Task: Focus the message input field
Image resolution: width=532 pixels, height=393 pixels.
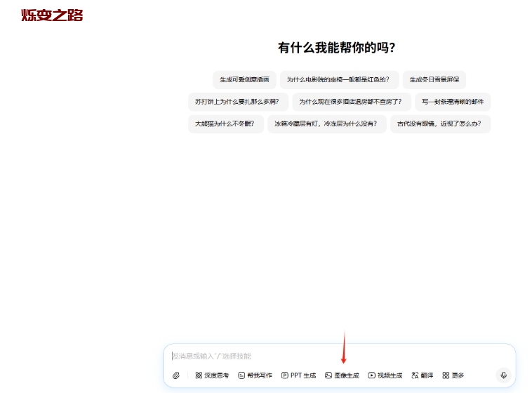Action: point(339,356)
